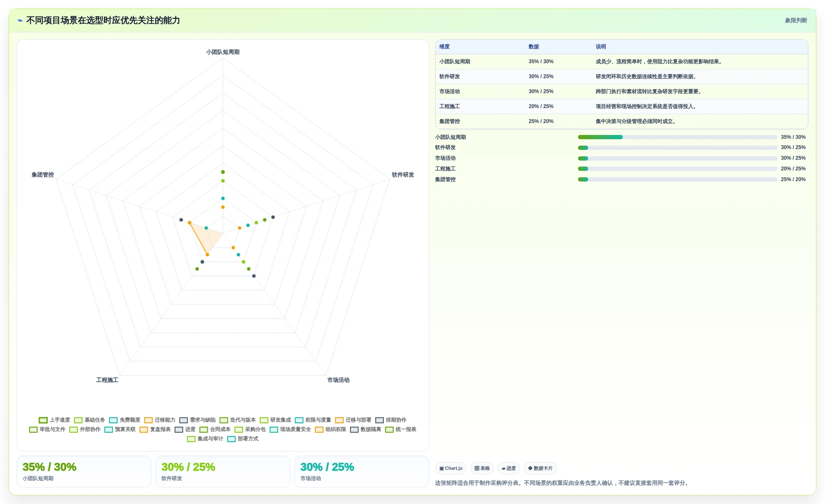This screenshot has width=825, height=504.
Task: Click the 排期协作 legend color box
Action: click(379, 420)
